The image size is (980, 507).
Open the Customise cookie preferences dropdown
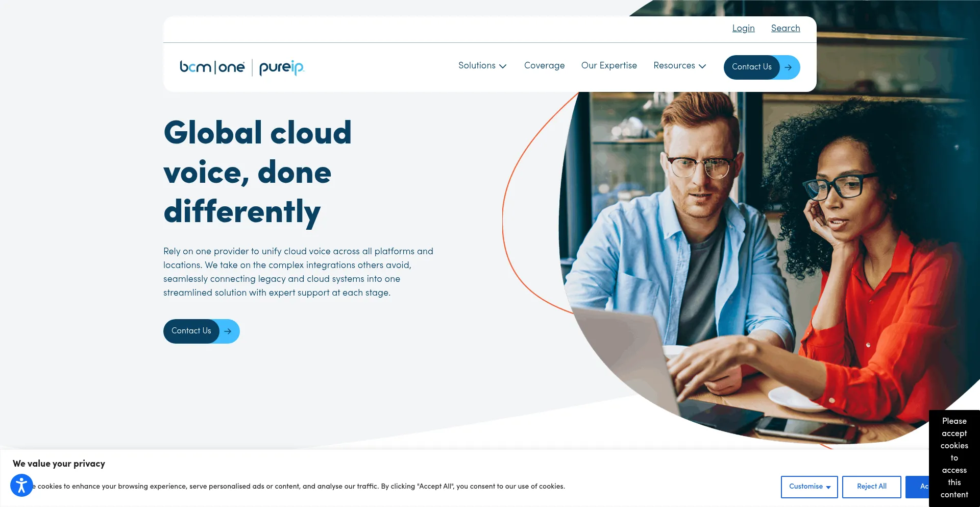(809, 487)
